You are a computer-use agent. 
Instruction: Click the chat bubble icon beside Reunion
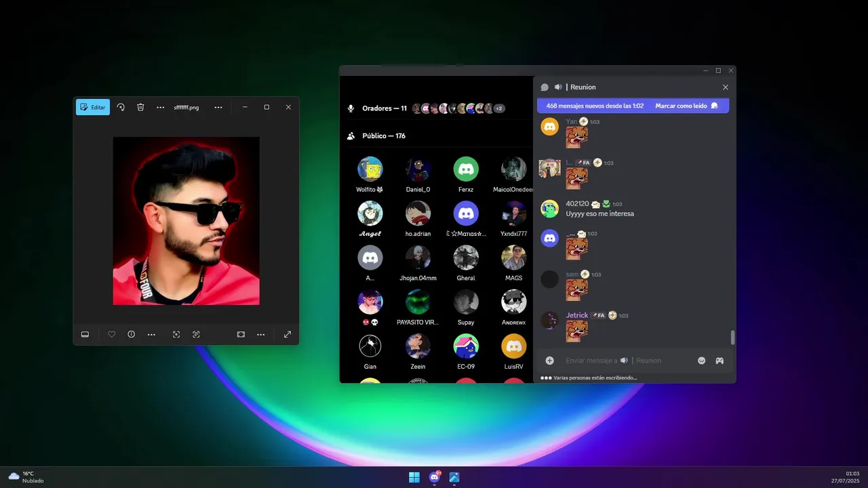coord(545,87)
